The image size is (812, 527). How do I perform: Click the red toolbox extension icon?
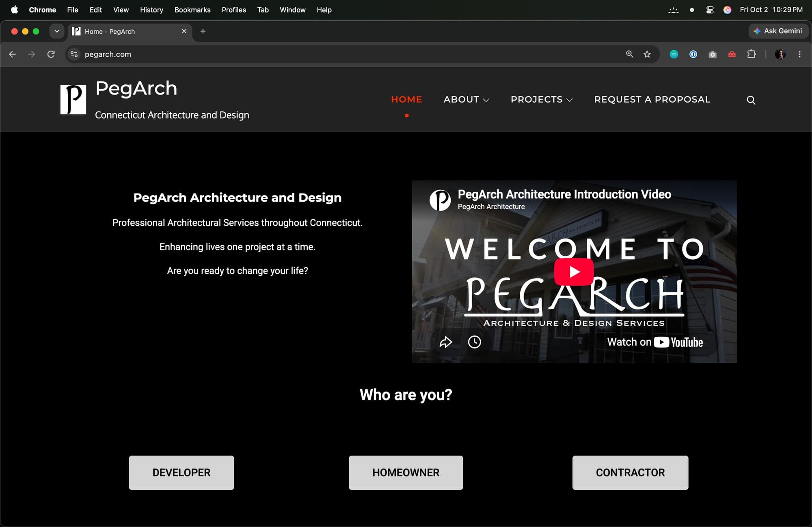pyautogui.click(x=732, y=54)
